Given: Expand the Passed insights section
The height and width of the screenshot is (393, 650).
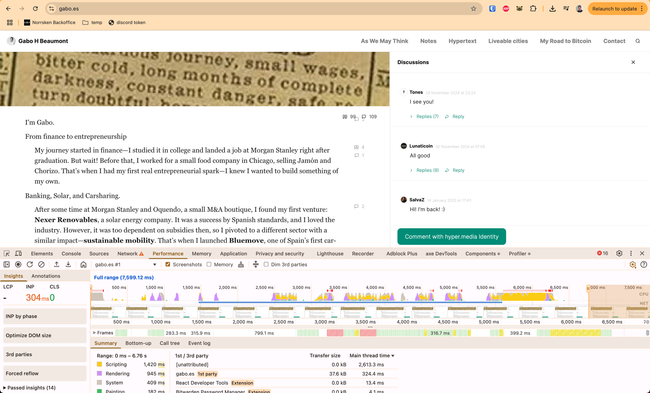Looking at the screenshot, I should click(29, 388).
